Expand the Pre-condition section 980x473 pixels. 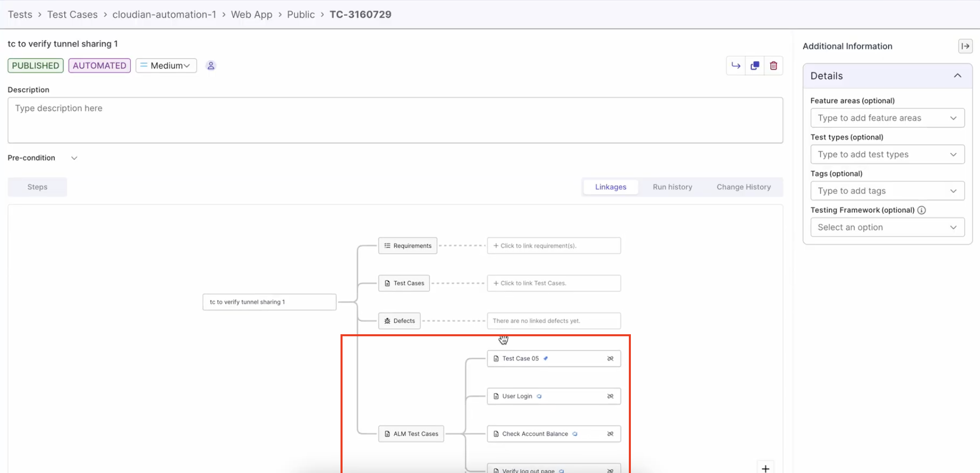click(74, 158)
